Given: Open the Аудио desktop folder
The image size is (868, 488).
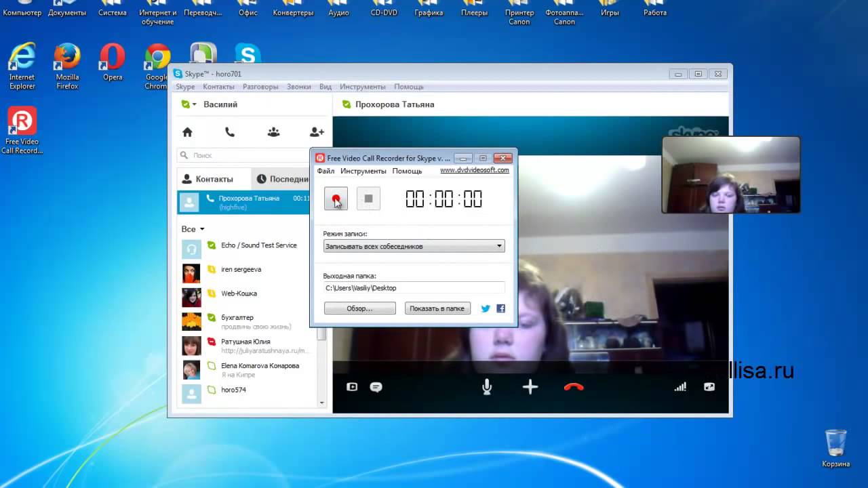Looking at the screenshot, I should pyautogui.click(x=338, y=9).
